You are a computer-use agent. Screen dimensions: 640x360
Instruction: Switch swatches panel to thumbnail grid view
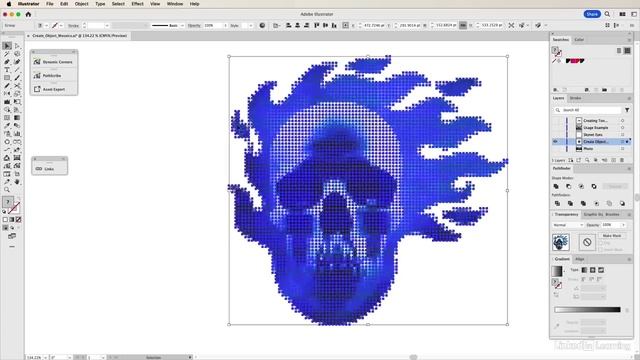point(627,51)
